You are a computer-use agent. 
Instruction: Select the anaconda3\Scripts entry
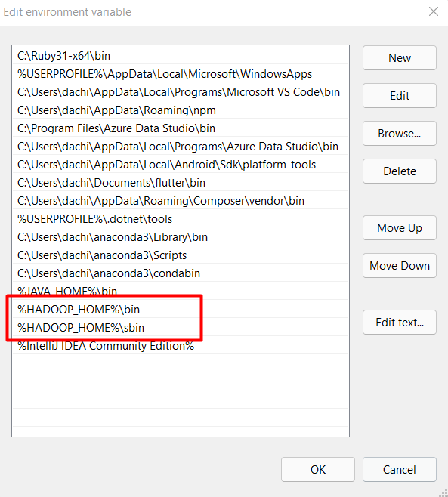(x=181, y=255)
